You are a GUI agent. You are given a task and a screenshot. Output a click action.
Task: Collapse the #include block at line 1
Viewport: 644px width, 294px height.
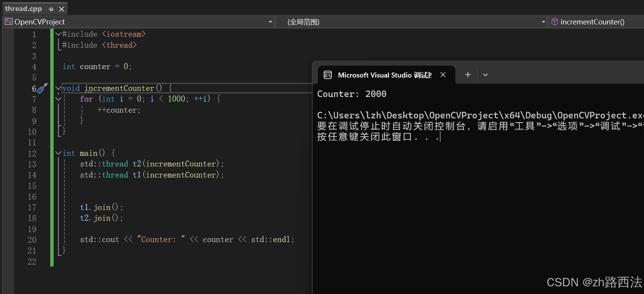click(58, 34)
